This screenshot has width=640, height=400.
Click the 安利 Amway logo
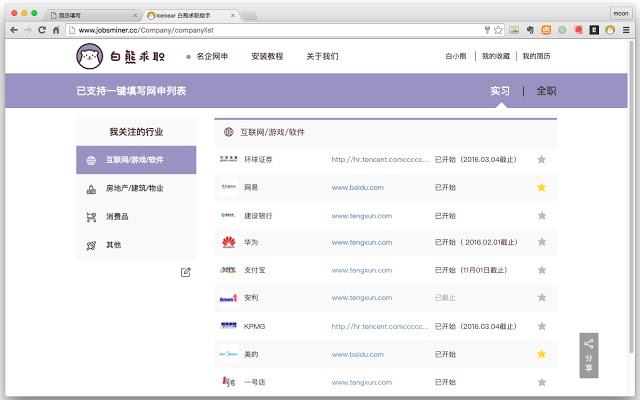click(x=228, y=298)
